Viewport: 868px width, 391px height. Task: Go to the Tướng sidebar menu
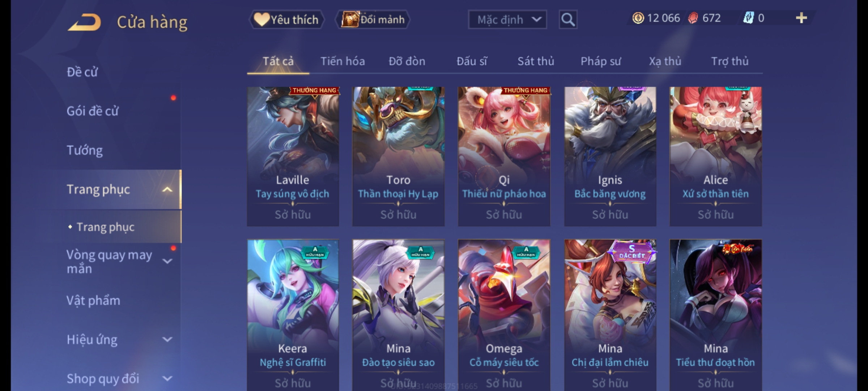coord(85,150)
